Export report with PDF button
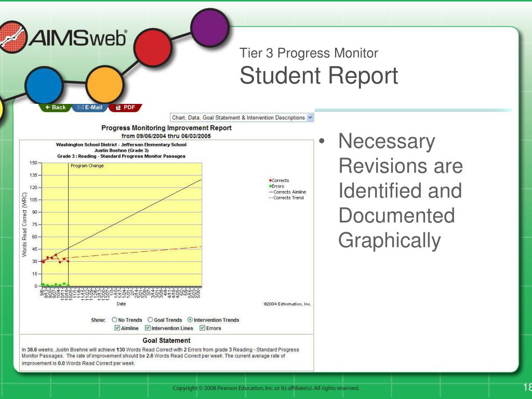 click(x=126, y=108)
